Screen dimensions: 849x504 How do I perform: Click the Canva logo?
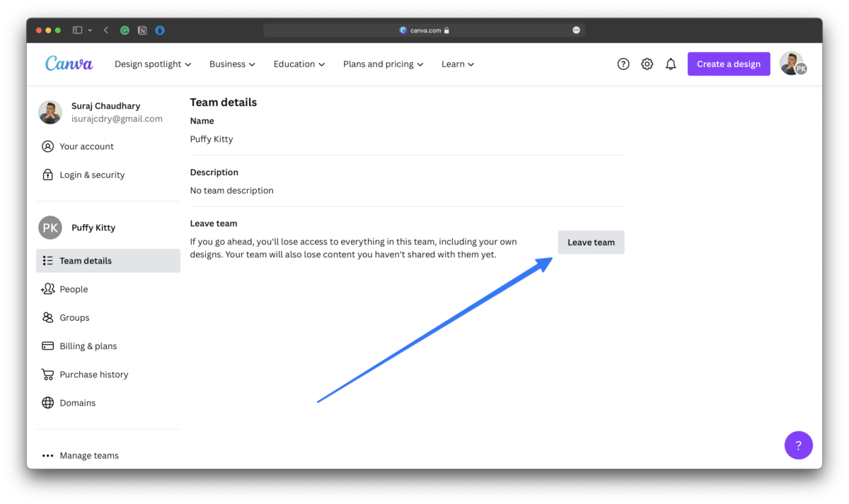coord(69,64)
